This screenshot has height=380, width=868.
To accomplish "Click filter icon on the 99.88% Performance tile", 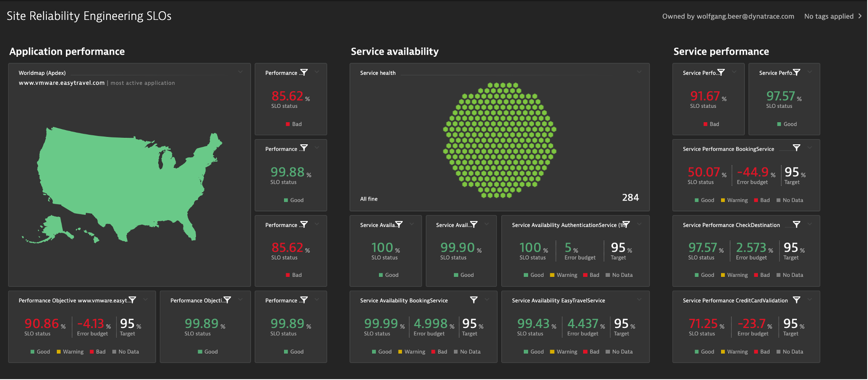I will [x=304, y=148].
